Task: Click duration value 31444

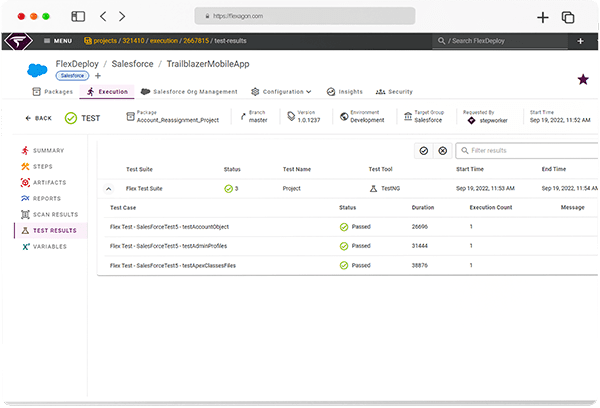Action: click(x=420, y=246)
